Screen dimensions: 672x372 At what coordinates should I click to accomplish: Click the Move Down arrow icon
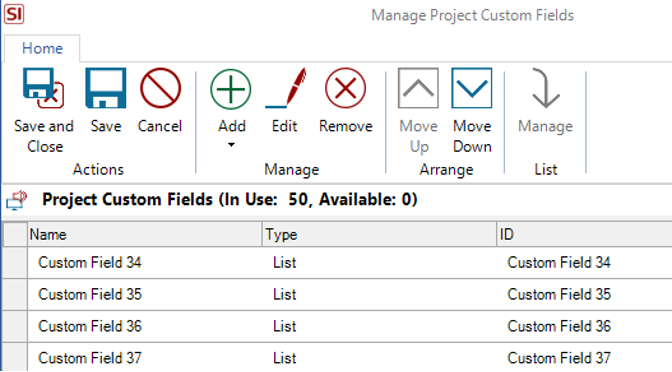click(x=471, y=88)
